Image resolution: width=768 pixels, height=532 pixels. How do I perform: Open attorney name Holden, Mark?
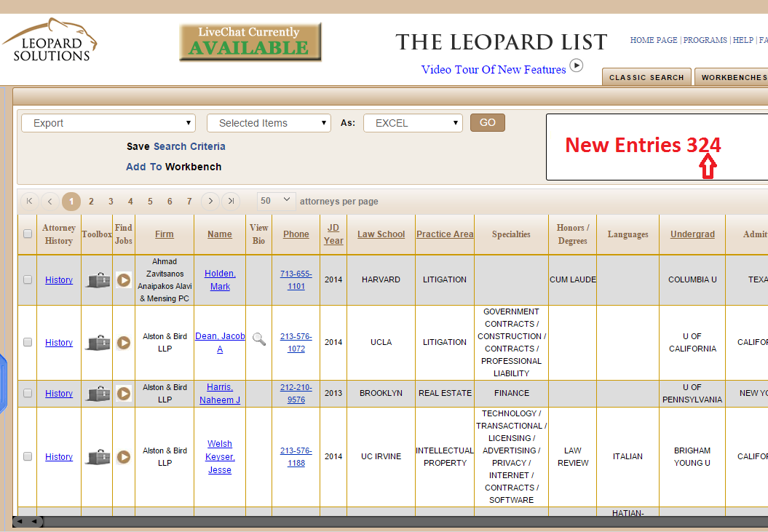(x=220, y=280)
